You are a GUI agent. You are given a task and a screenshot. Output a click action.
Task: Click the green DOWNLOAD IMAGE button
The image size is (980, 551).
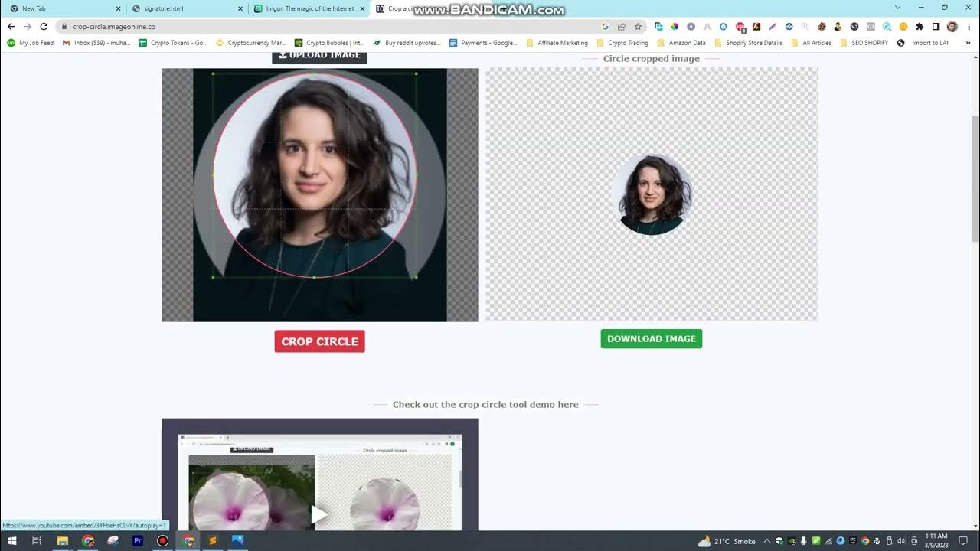[651, 339]
